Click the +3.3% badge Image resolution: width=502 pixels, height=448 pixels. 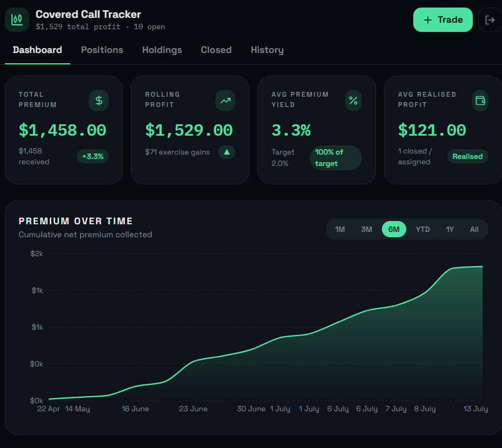[x=93, y=156]
